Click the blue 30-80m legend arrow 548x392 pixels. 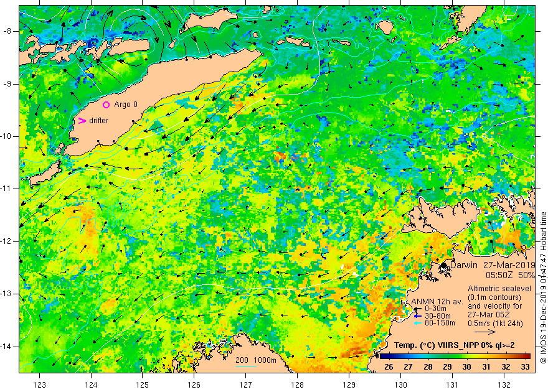(418, 316)
